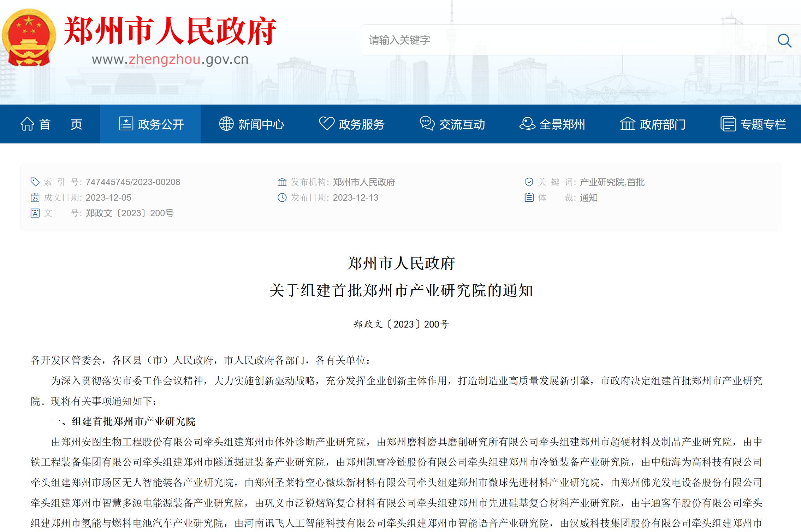Click the chat bubbles icon for 交流互动

click(x=427, y=124)
